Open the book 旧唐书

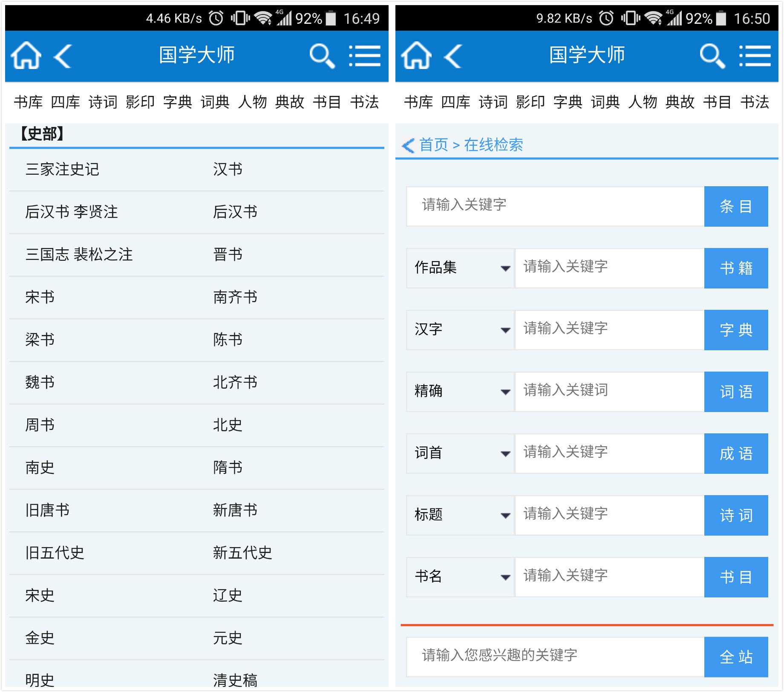[47, 510]
